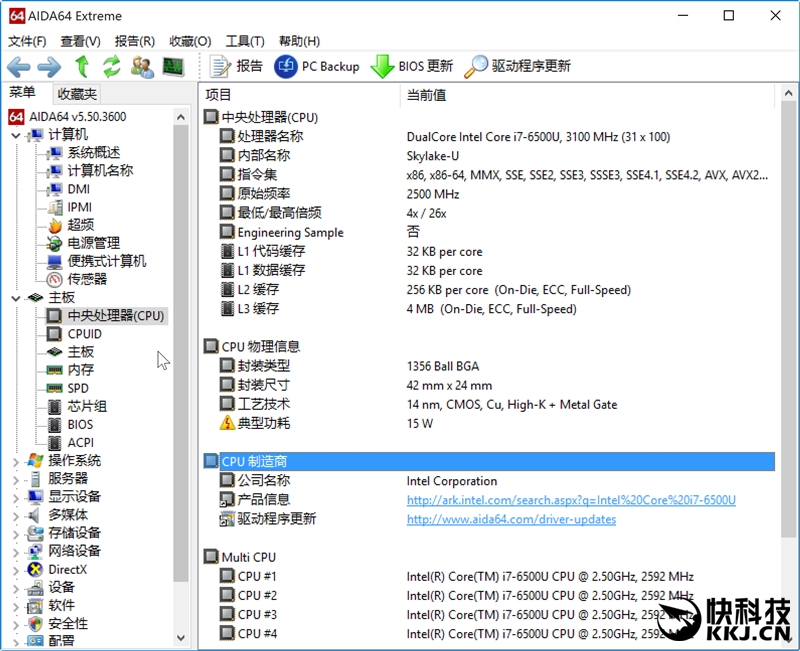This screenshot has height=651, width=800.
Task: Expand the 操作系统 tree node
Action: point(15,461)
